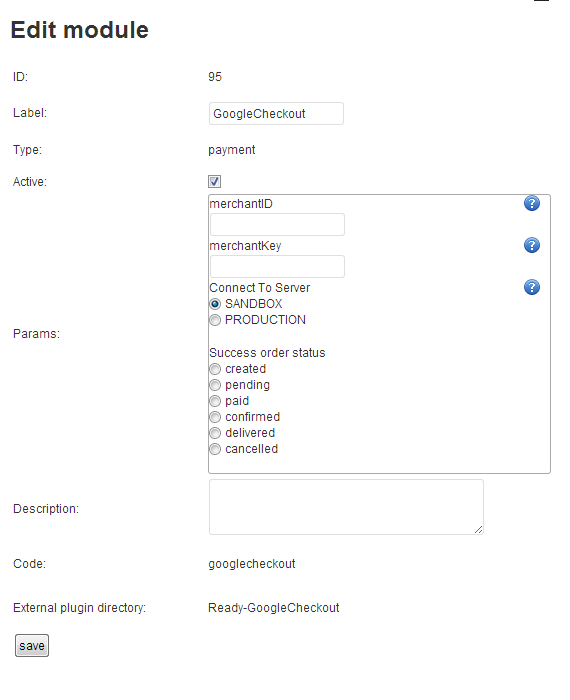Focus the merchantID text field
The height and width of the screenshot is (700, 570).
[277, 225]
